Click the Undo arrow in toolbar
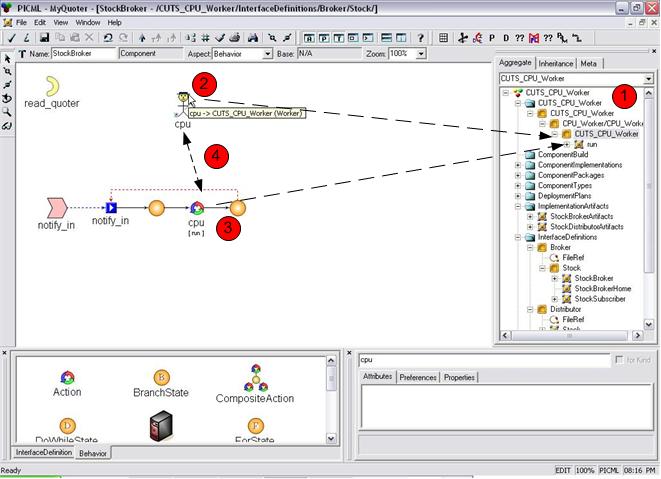 (x=108, y=37)
